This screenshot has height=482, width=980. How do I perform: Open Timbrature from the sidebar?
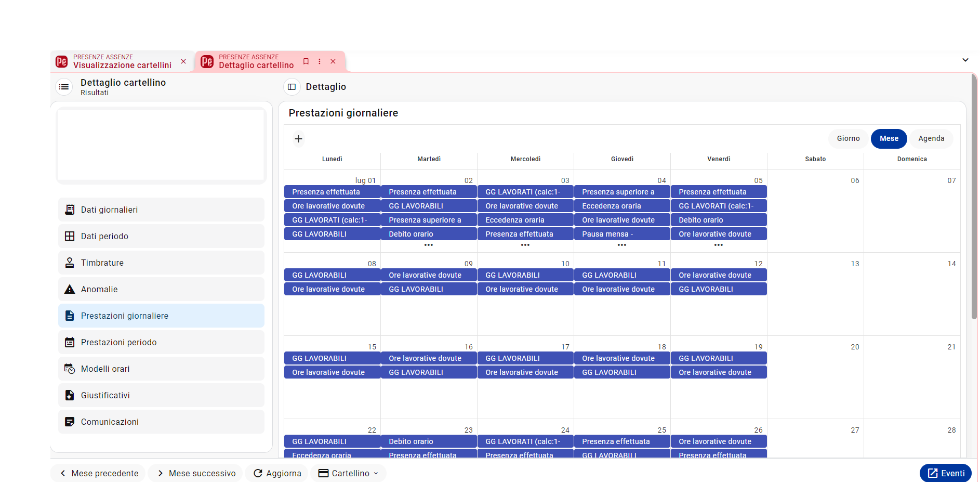tap(161, 263)
